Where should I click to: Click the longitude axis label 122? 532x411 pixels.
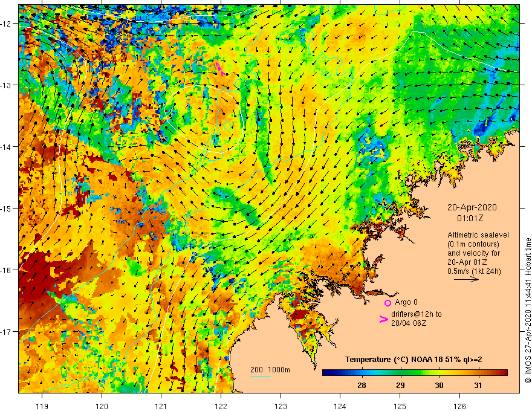221,406
